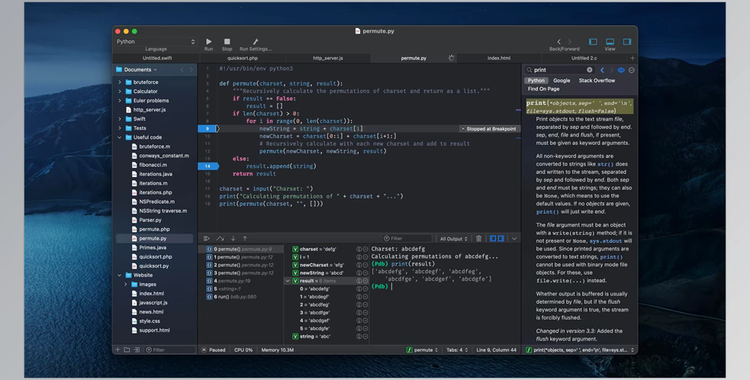
Task: Collapse the Useful code folder
Action: 120,137
